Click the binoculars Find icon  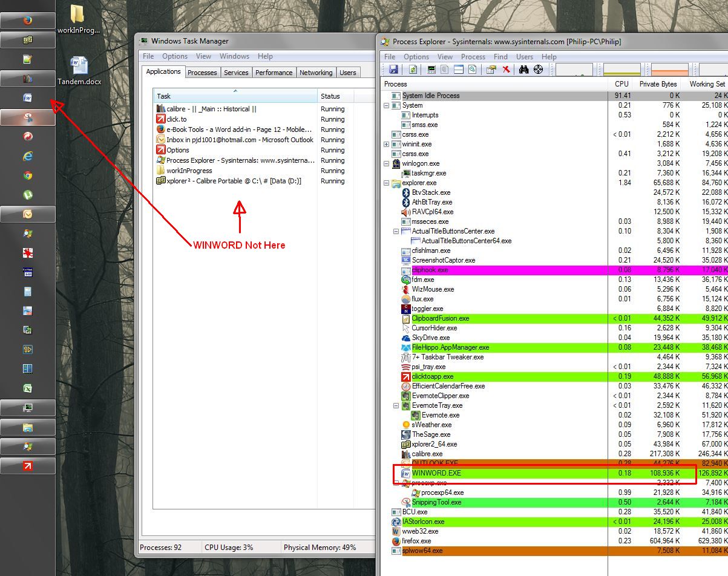pyautogui.click(x=523, y=70)
